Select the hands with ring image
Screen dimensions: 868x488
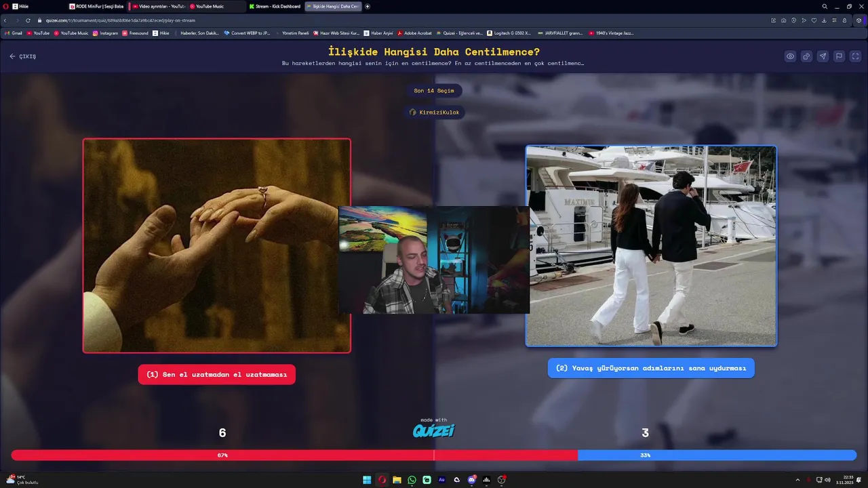point(217,245)
